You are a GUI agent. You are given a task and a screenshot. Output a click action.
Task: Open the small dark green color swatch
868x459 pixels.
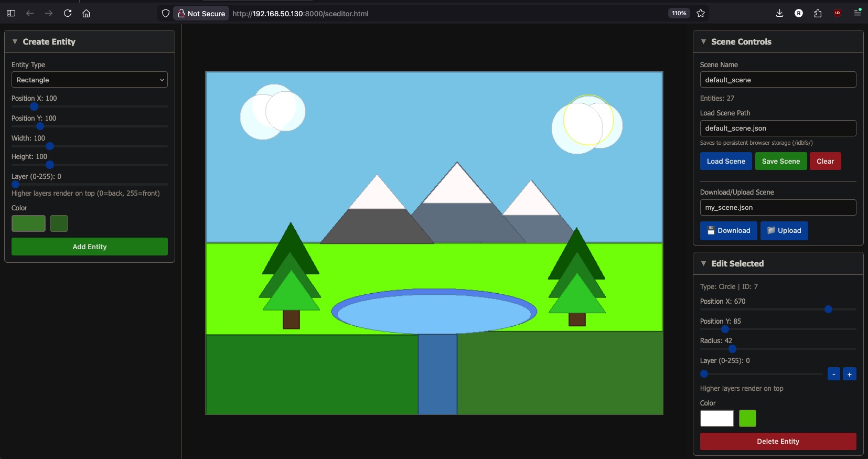(59, 223)
